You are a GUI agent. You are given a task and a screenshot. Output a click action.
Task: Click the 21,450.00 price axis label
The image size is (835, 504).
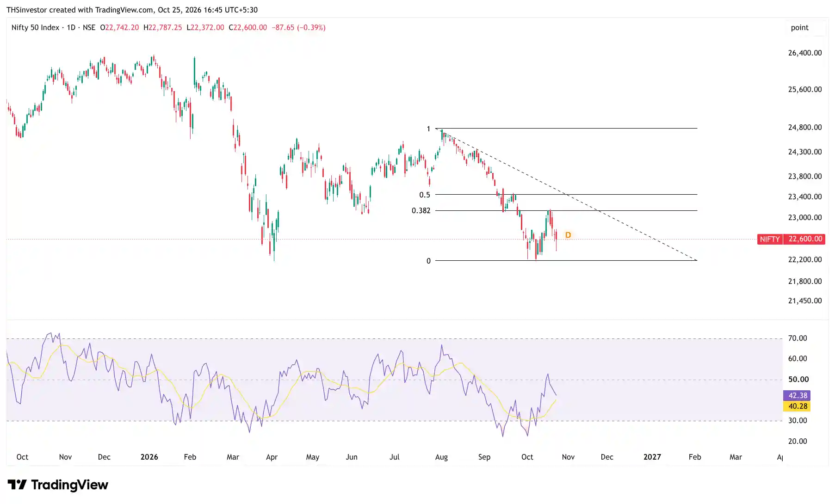click(x=805, y=301)
